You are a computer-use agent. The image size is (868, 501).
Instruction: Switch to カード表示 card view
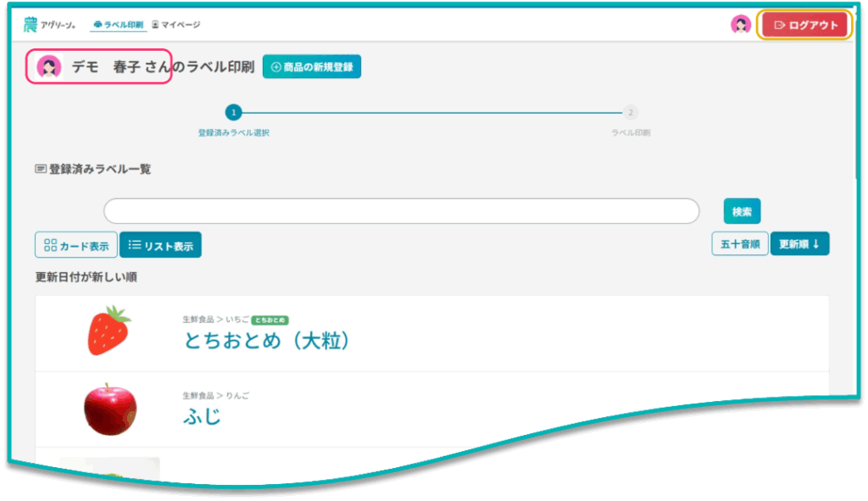pos(76,246)
